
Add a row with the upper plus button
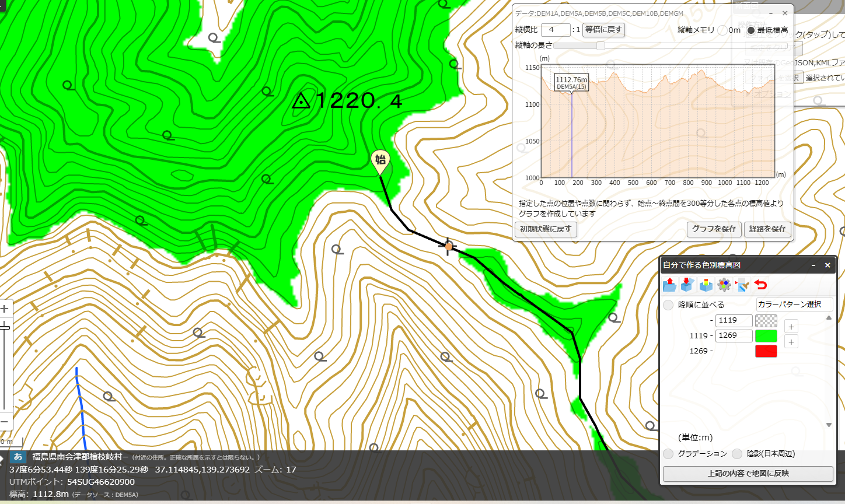pyautogui.click(x=791, y=327)
